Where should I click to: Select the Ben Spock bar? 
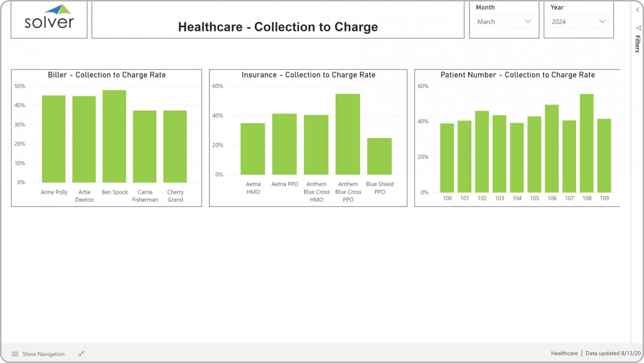click(x=114, y=136)
